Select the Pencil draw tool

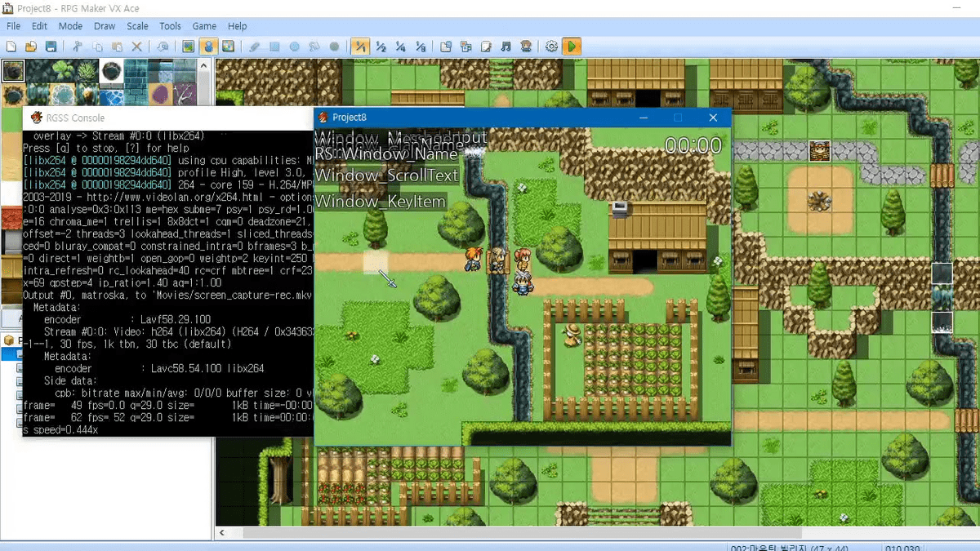coord(254,47)
